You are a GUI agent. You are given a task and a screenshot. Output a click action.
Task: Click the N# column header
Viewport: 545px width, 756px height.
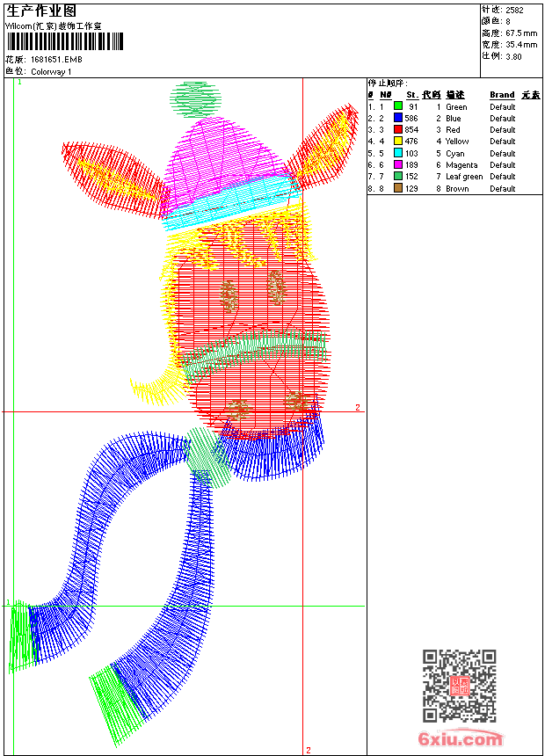[x=385, y=95]
